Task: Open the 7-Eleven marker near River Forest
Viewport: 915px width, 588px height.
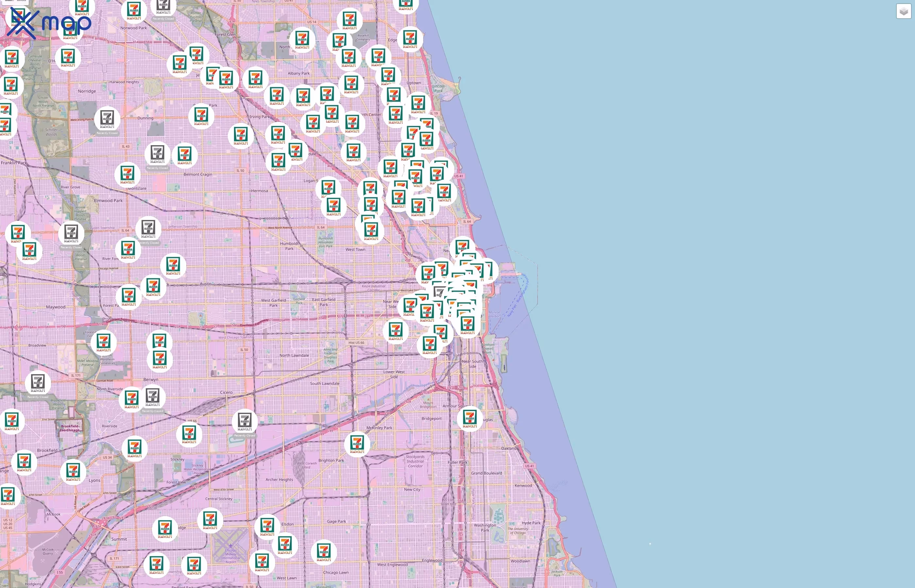Action: click(128, 250)
